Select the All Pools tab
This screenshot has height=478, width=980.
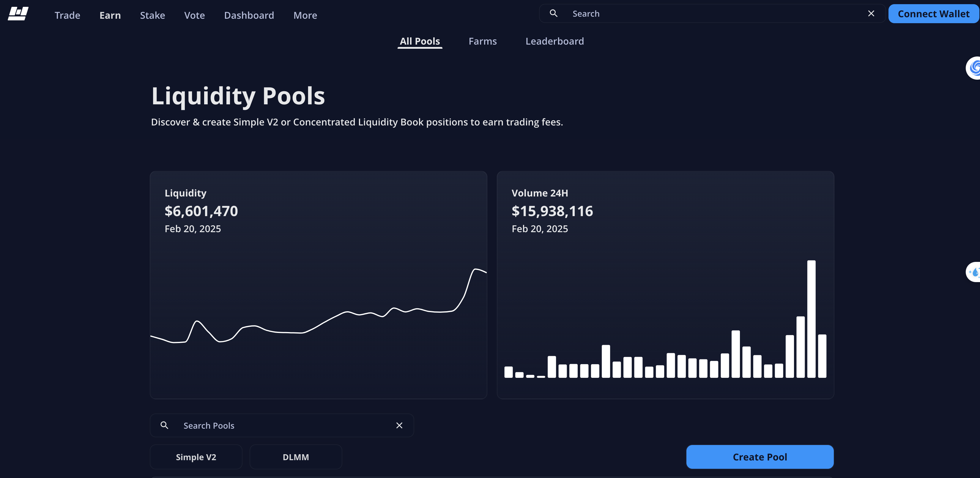(x=420, y=41)
